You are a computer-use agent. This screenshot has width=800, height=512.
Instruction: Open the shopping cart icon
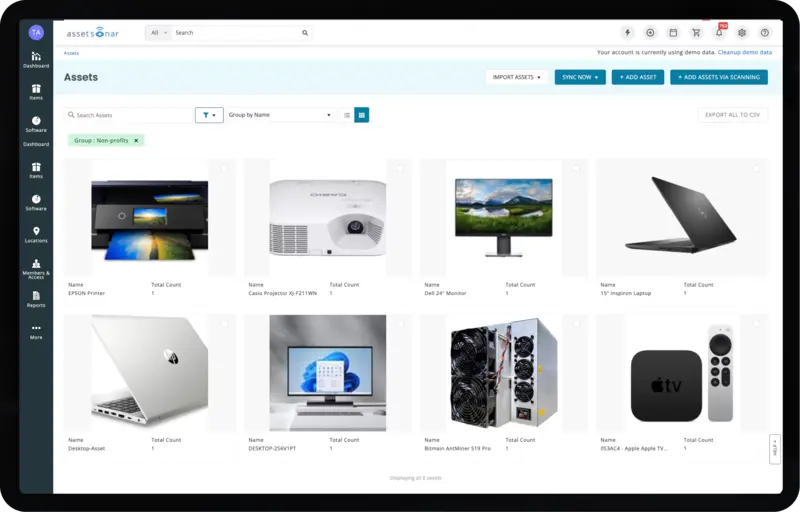coord(696,33)
